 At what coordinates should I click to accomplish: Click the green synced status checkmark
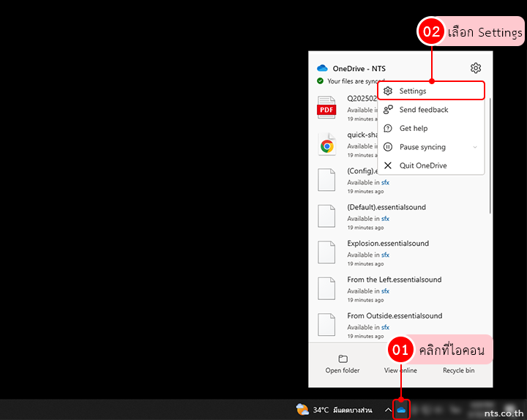320,81
